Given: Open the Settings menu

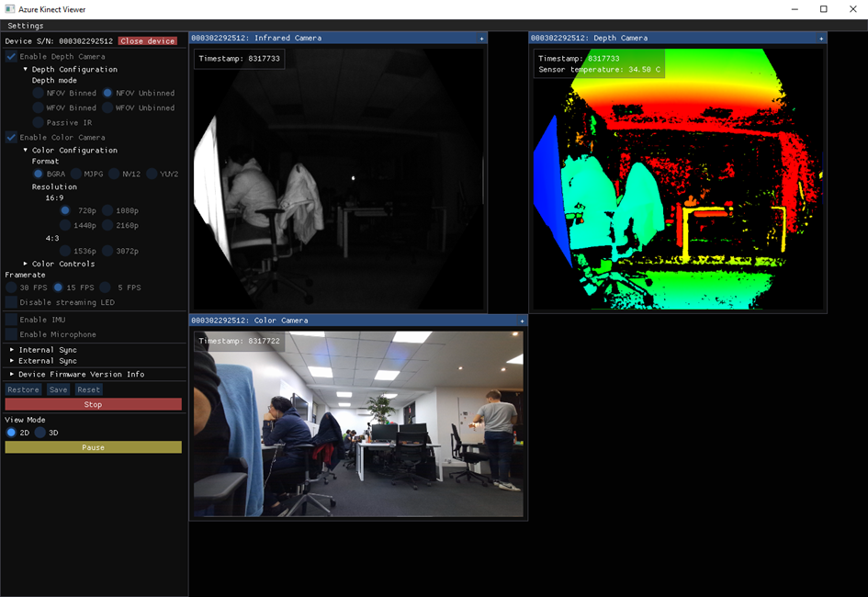Looking at the screenshot, I should [x=26, y=26].
